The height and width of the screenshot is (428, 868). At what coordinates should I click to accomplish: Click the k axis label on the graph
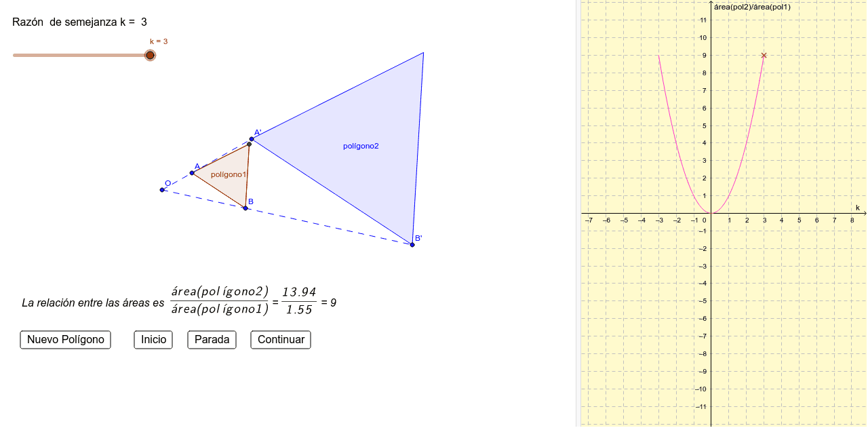(x=857, y=207)
